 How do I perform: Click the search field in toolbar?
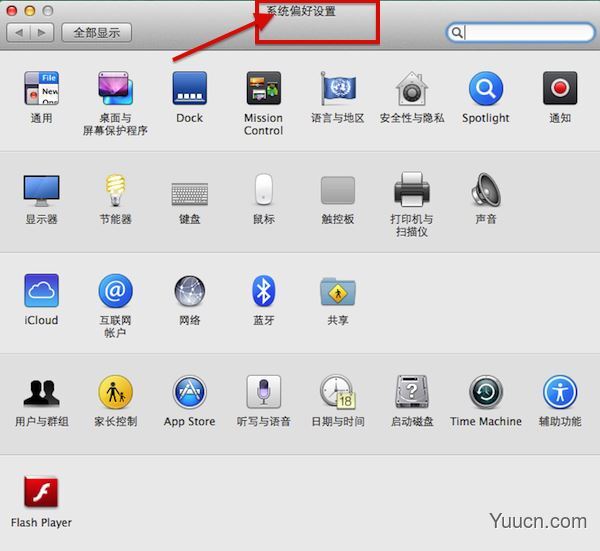(525, 32)
